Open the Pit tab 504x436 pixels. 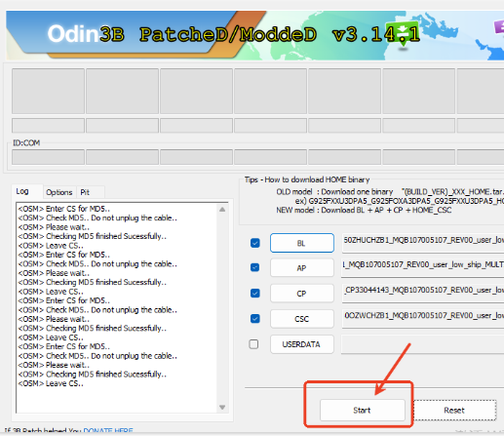tap(85, 192)
